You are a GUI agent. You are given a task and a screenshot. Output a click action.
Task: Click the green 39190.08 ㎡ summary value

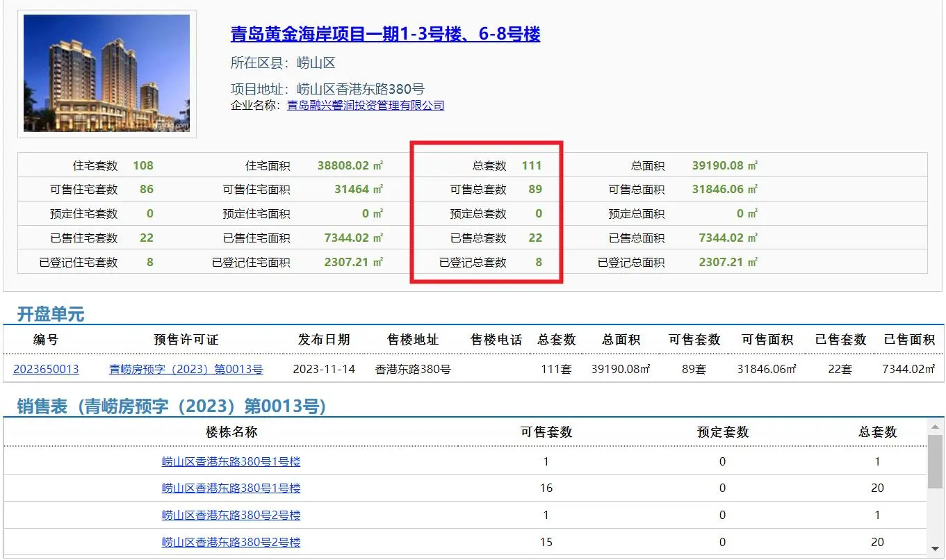(725, 165)
